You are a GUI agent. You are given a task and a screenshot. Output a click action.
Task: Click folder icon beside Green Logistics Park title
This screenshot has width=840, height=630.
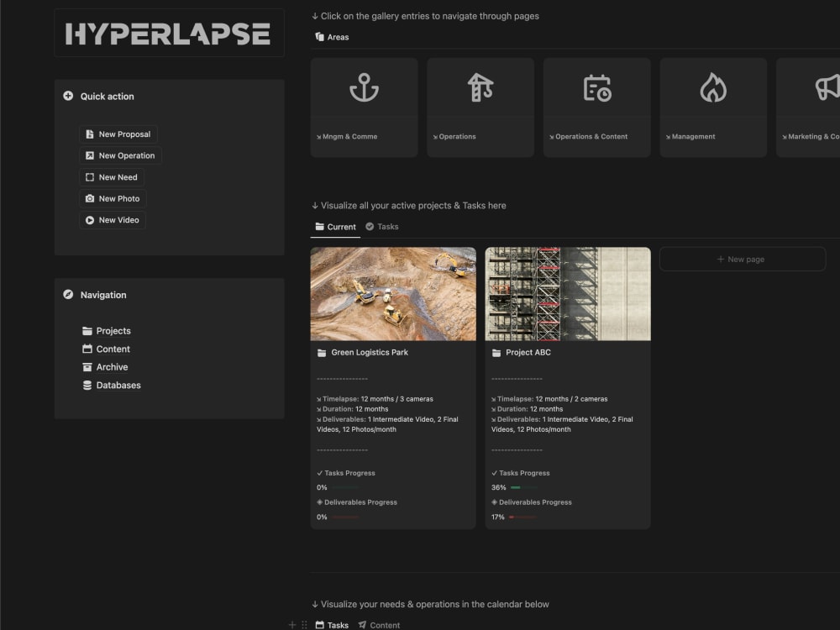coord(322,353)
